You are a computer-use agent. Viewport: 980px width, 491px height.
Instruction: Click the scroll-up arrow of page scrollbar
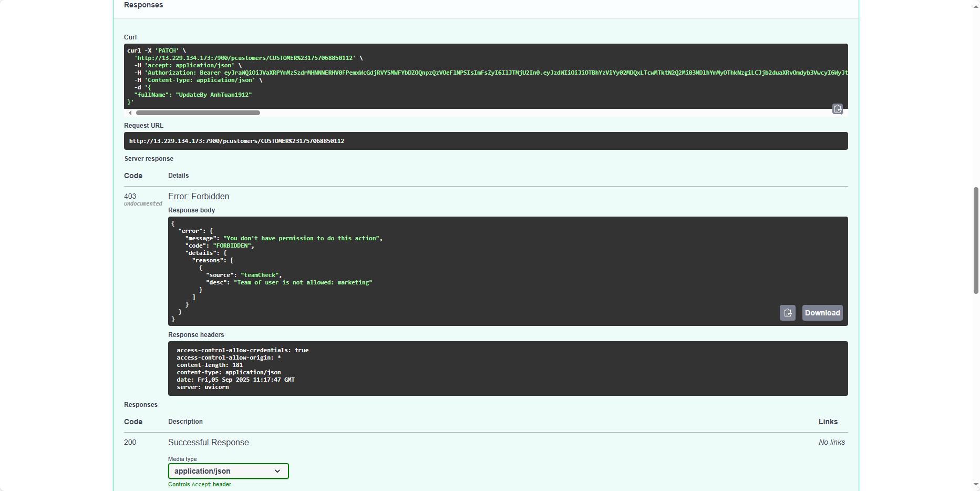[976, 3]
